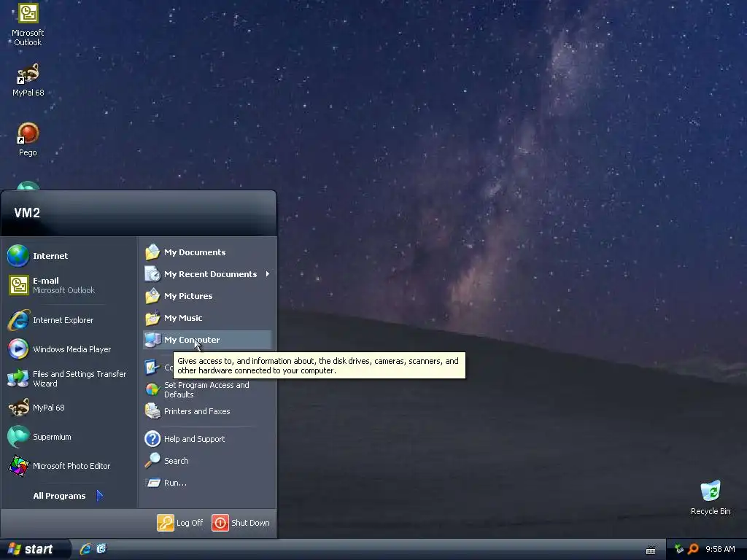Open E-mail Microsoft Outlook in Start menu
747x560 pixels.
point(69,285)
